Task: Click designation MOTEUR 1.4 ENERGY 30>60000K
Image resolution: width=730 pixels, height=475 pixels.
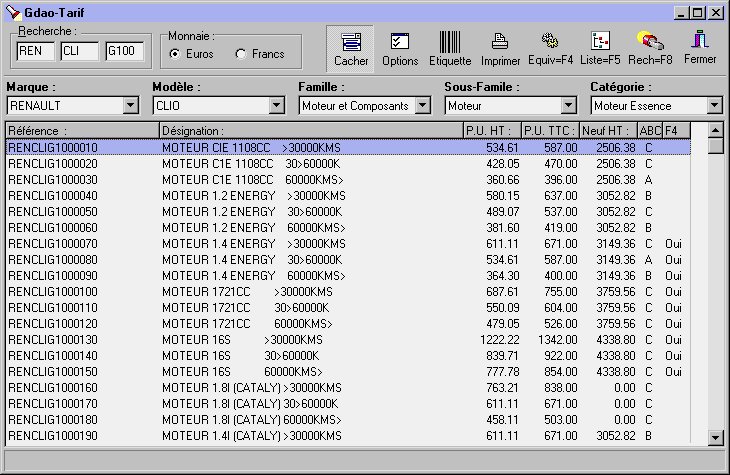Action: point(252,259)
